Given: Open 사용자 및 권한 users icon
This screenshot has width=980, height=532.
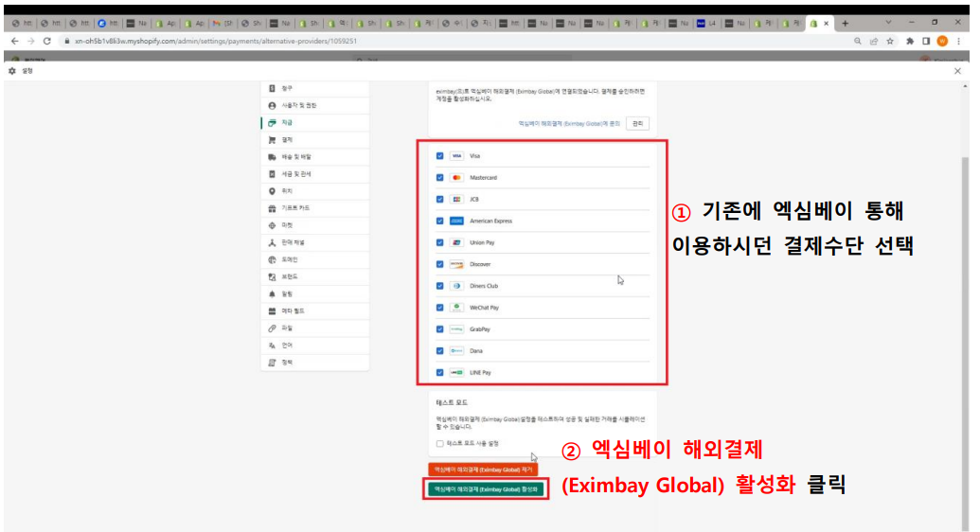Looking at the screenshot, I should 272,106.
